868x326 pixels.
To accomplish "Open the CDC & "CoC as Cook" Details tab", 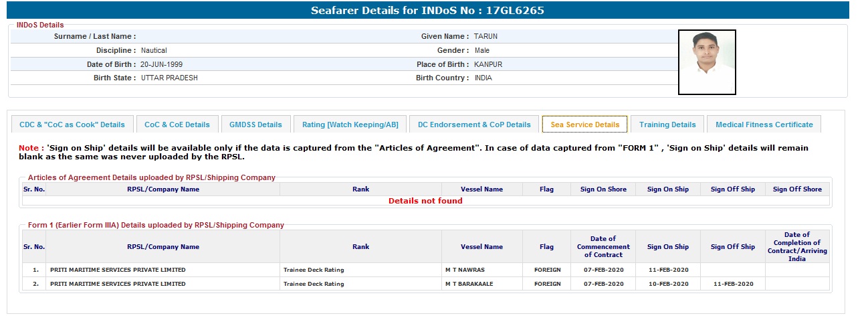I will coord(72,125).
